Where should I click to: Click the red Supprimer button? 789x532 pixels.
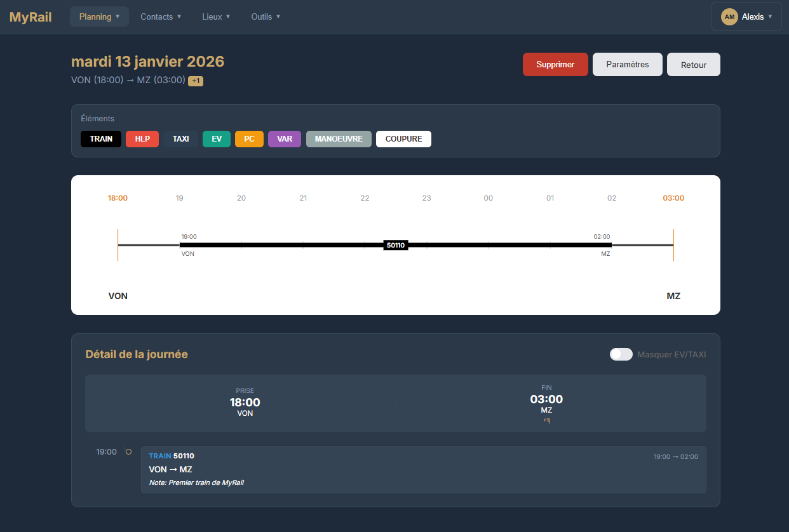555,65
